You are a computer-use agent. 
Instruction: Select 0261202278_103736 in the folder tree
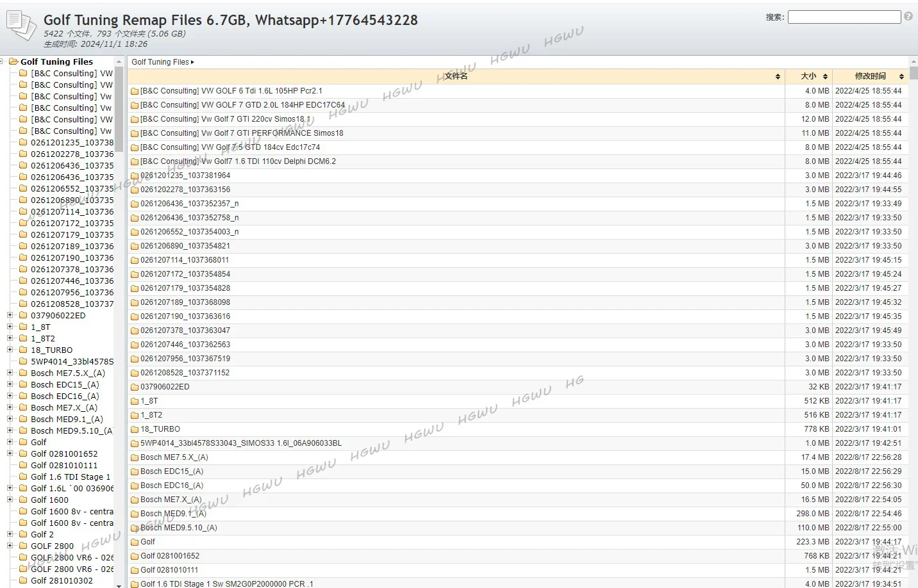[x=72, y=154]
